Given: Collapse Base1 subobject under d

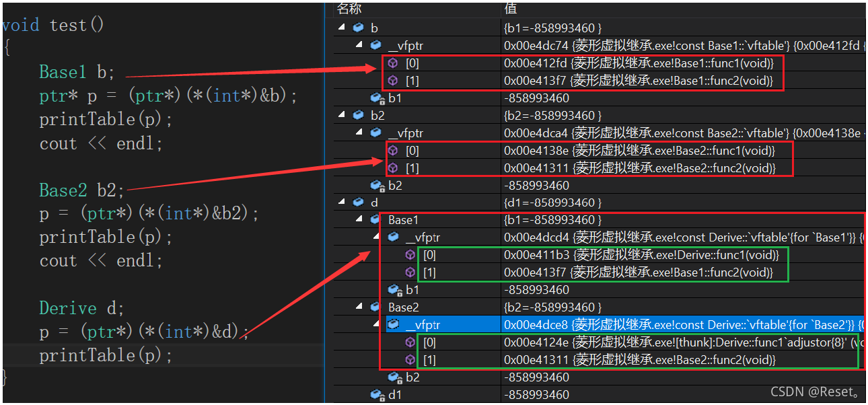Looking at the screenshot, I should click(359, 219).
